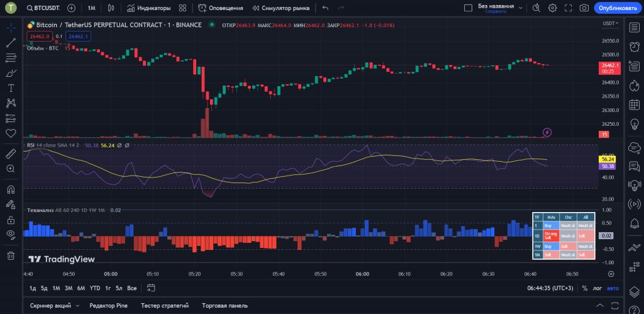Toggle magnet mode for drawings
644x314 pixels.
click(11, 189)
